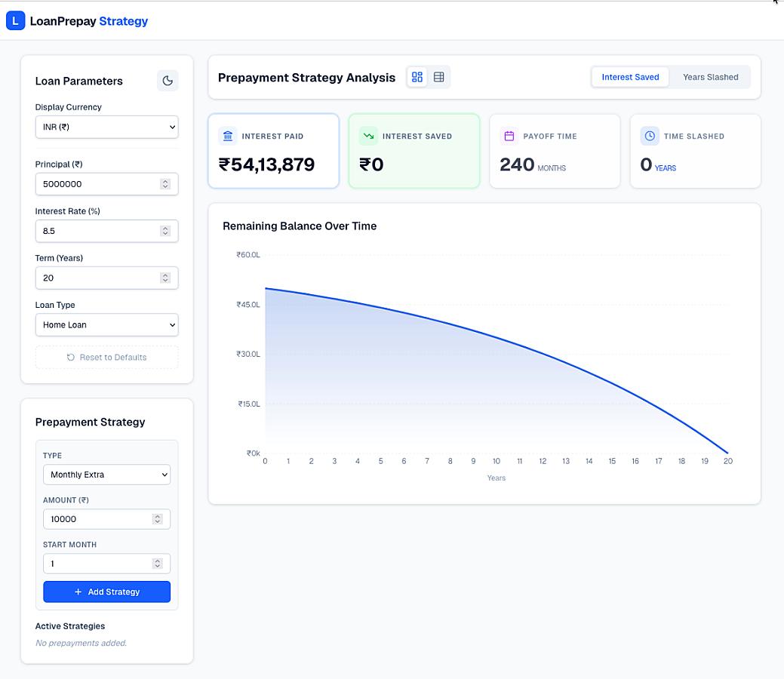Screen dimensions: 784x679
Task: Click the Years axis title
Action: tap(496, 478)
